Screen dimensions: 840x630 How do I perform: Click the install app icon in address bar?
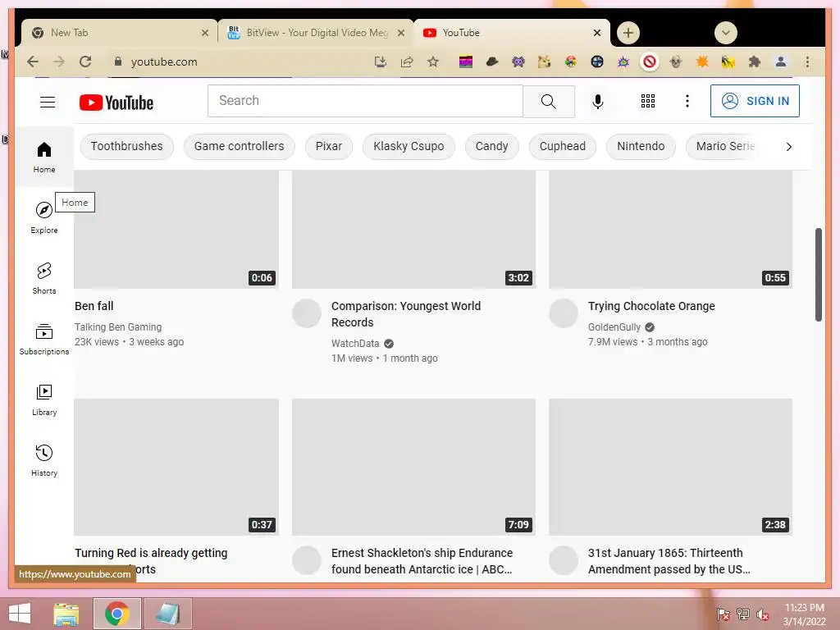click(381, 62)
